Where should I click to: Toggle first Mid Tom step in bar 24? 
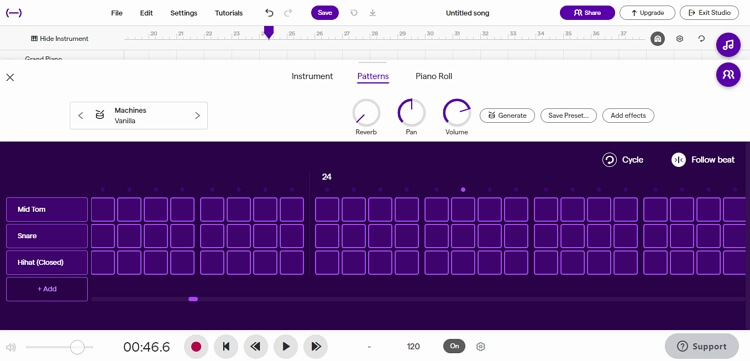coord(327,209)
